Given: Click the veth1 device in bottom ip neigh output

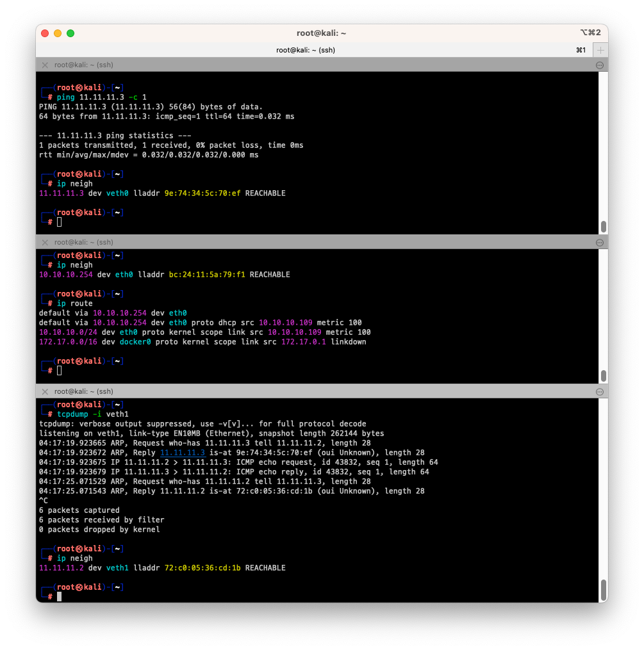Looking at the screenshot, I should (x=117, y=568).
